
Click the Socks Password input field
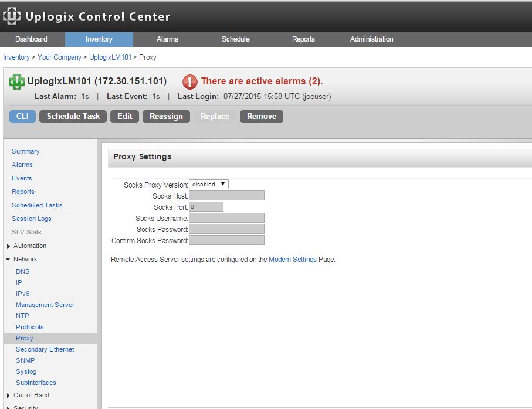click(x=226, y=229)
